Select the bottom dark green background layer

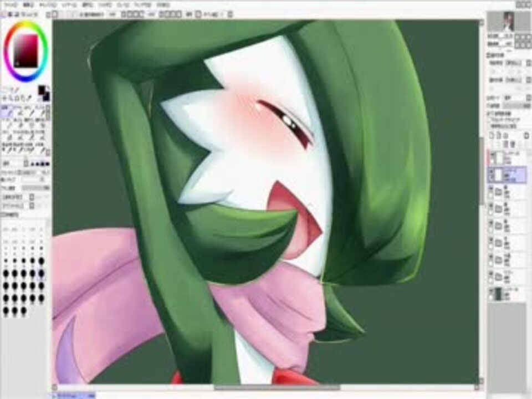508,294
